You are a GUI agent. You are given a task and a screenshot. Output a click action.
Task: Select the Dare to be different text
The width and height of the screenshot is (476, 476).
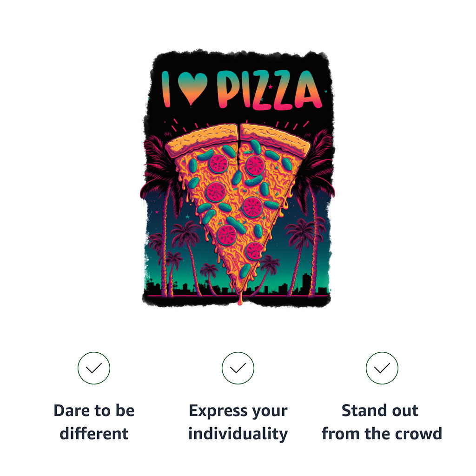pyautogui.click(x=94, y=422)
